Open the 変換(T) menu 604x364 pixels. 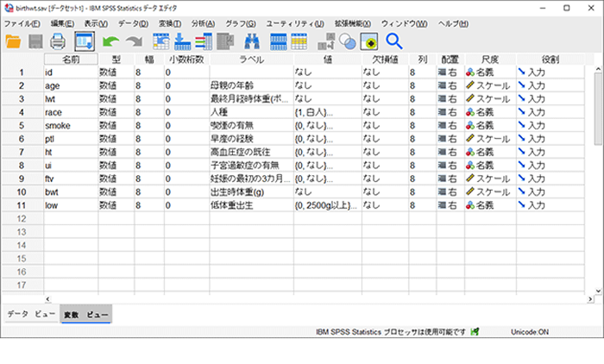click(x=170, y=24)
